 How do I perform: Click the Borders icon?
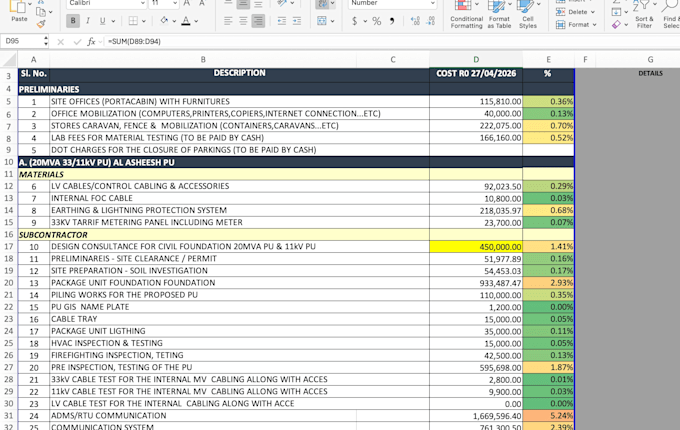coord(133,21)
